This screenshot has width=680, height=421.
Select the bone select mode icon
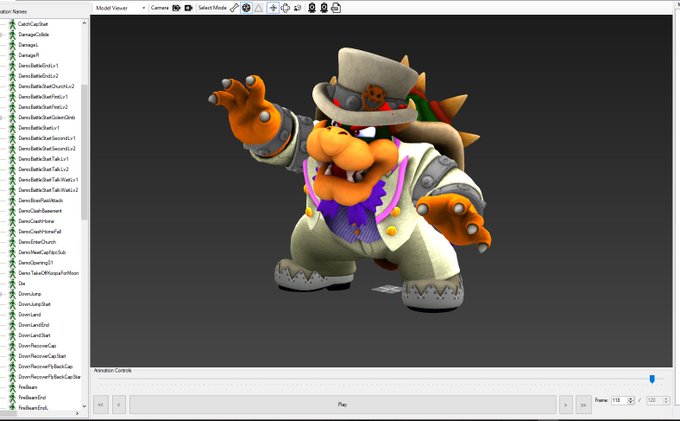click(234, 8)
